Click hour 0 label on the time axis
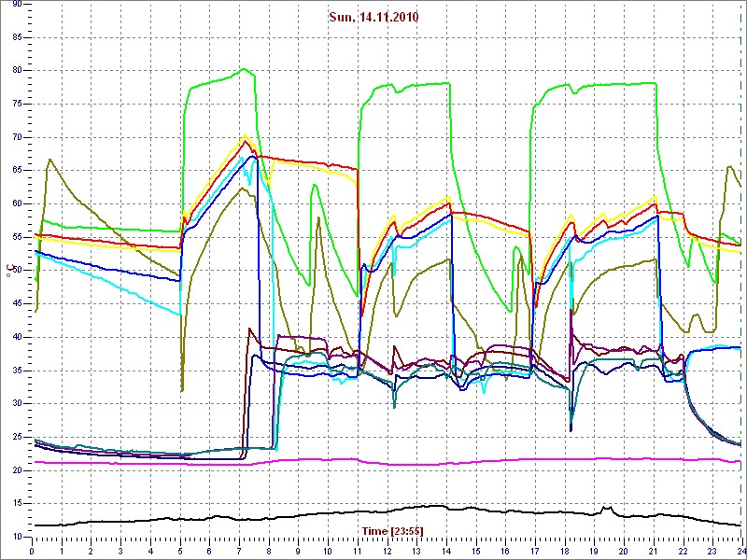747x560 pixels. (x=32, y=551)
